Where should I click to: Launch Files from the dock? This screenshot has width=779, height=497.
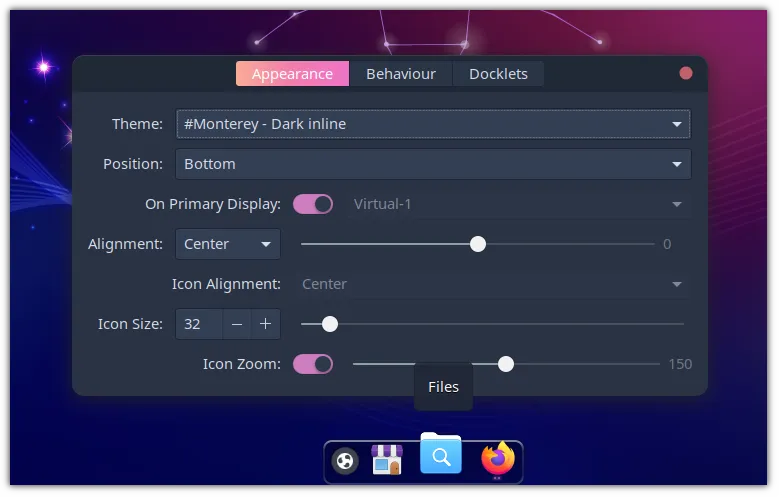click(x=441, y=456)
